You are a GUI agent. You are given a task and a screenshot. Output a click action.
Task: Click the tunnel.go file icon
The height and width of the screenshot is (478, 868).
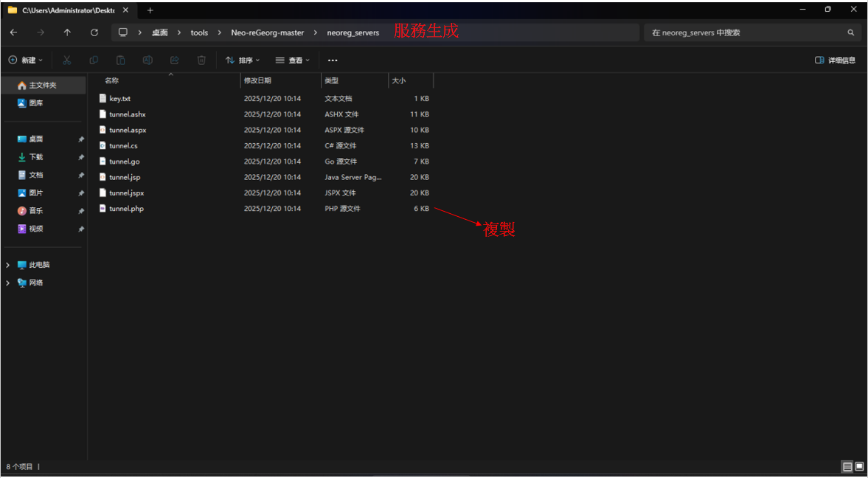pyautogui.click(x=103, y=162)
